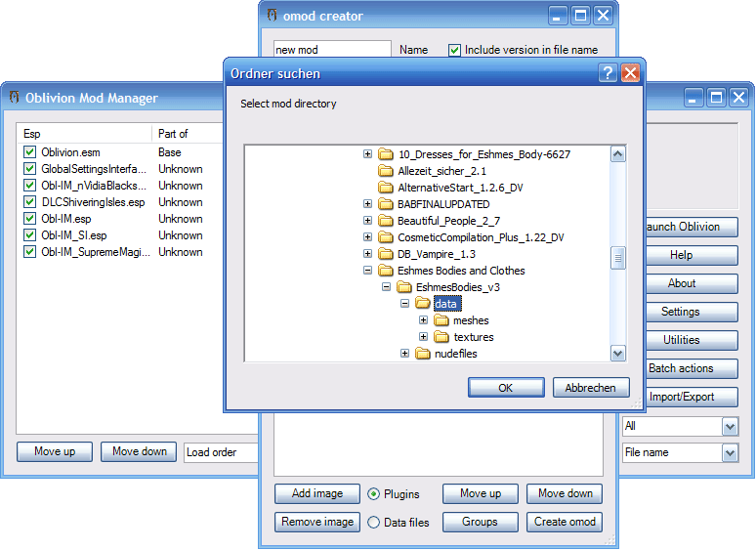Viewport: 756px width, 550px height.
Task: Minimize the Oblivion Mod Manager window
Action: tap(693, 98)
